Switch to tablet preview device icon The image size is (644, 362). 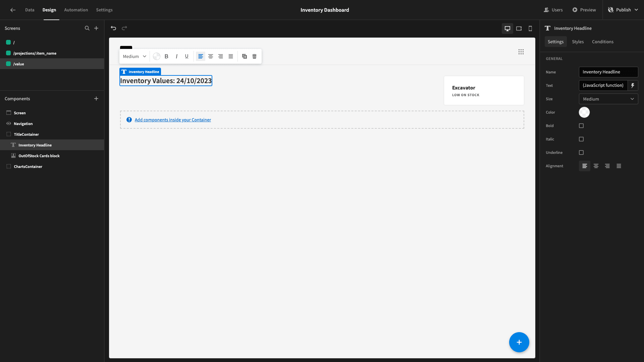[519, 28]
